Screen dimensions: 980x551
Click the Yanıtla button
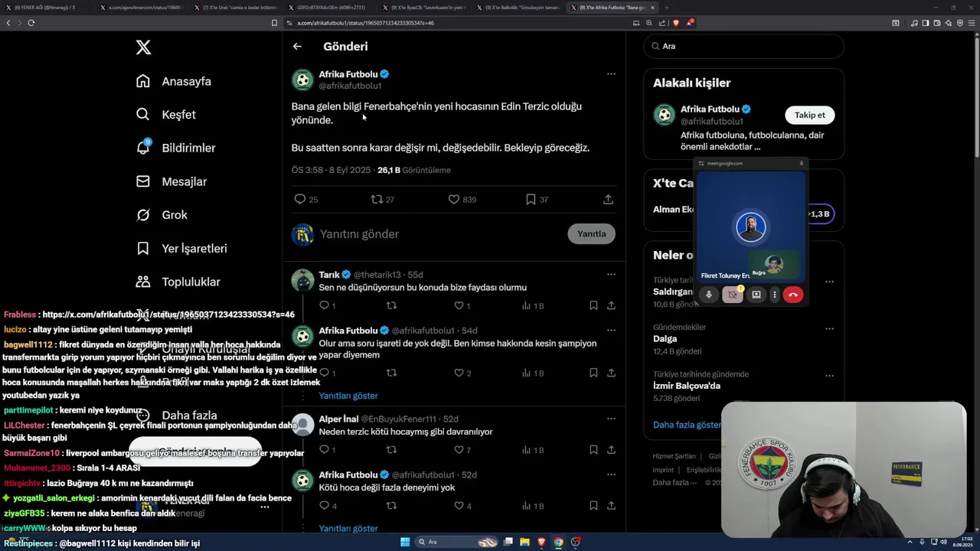coord(591,234)
